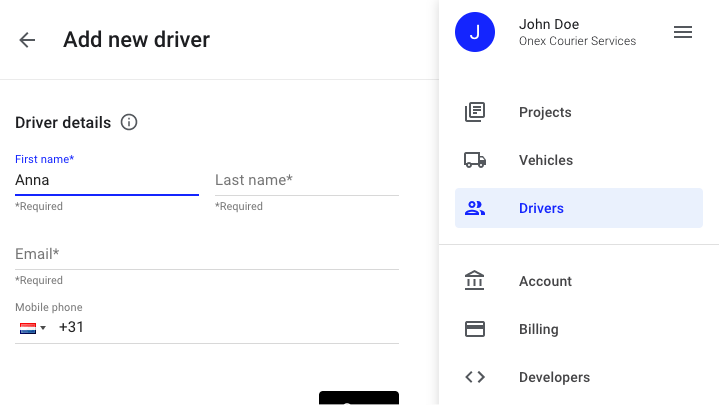Click the Vehicles truck icon
Viewport: 719px width, 405px height.
[x=475, y=160]
